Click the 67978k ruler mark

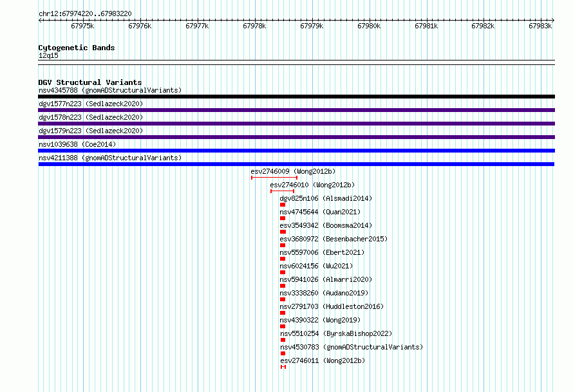pyautogui.click(x=254, y=26)
